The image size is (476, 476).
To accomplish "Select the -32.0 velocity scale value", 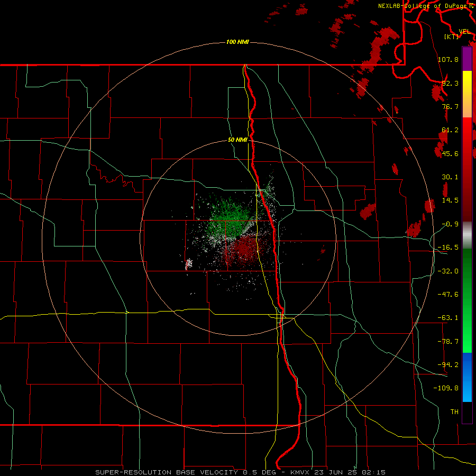I will tap(448, 271).
